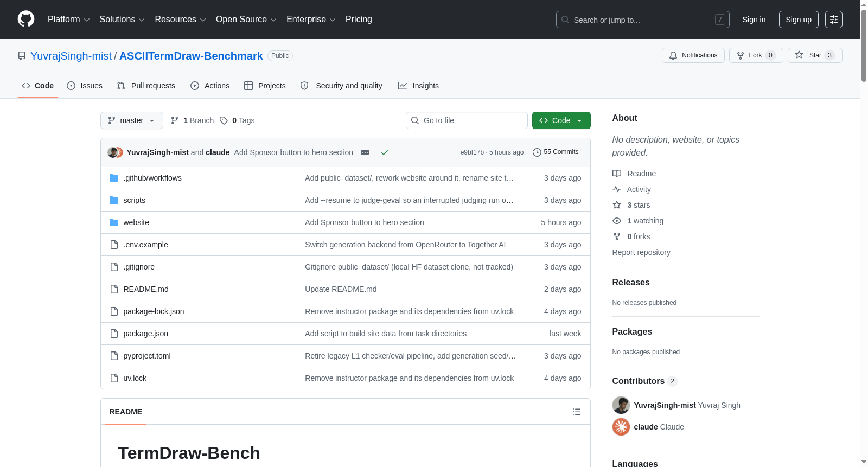
Task: Click the website folder icon
Action: coord(114,222)
